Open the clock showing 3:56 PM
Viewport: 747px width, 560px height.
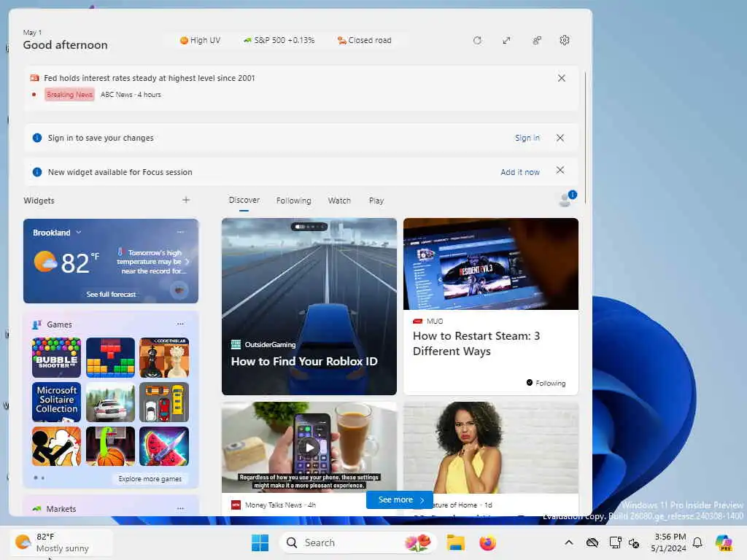coord(669,542)
